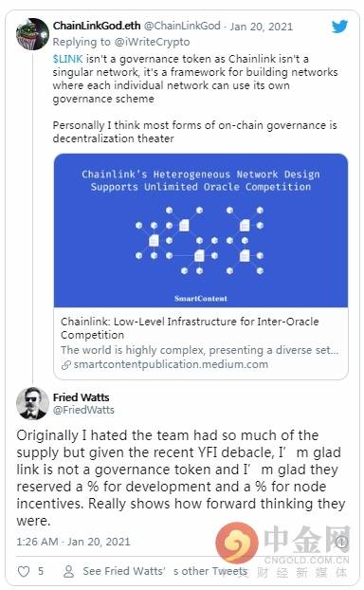Open the Fried Watts display name
The width and height of the screenshot is (364, 590).
tap(81, 397)
